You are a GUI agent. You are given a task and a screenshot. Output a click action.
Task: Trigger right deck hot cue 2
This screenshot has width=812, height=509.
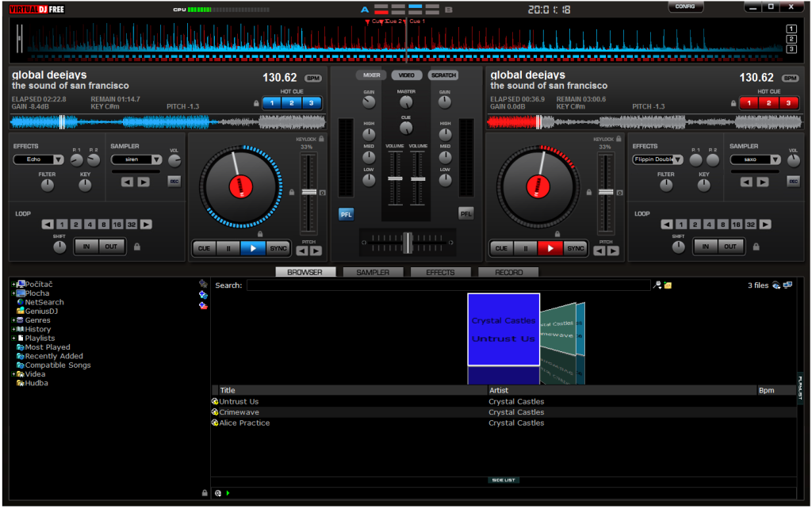point(768,103)
